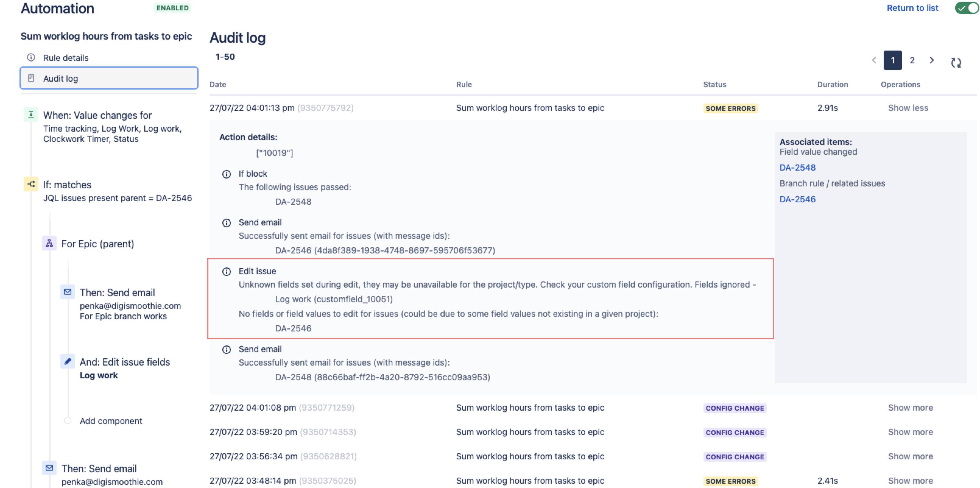Expand the 04:01:08 pm CONFIG CHANGE entry
This screenshot has height=488, width=980.
[x=910, y=408]
